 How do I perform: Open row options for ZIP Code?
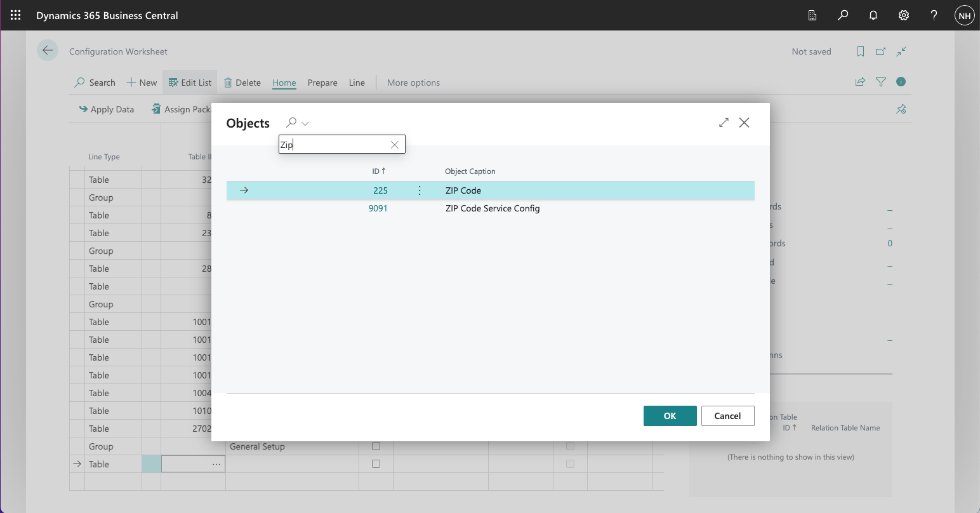click(420, 190)
